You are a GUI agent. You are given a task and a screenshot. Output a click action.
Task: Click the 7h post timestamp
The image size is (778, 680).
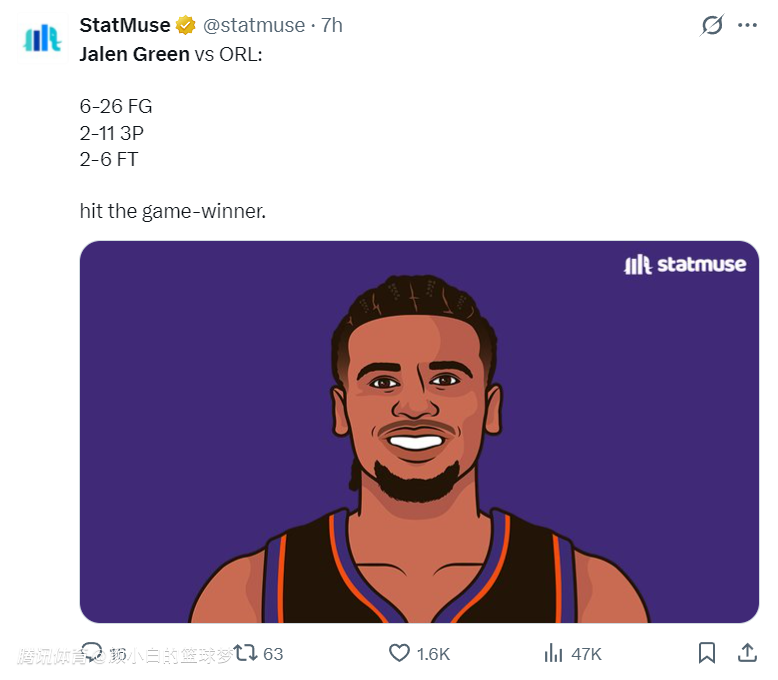[331, 26]
